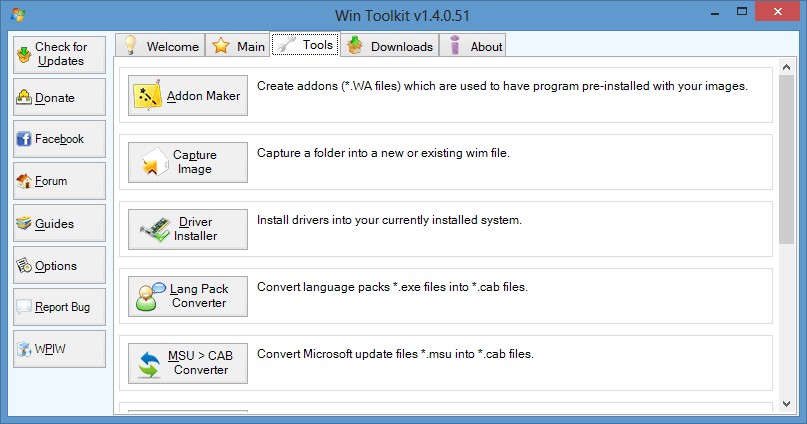
Task: Open the WPIW sidebar button
Action: 59,349
